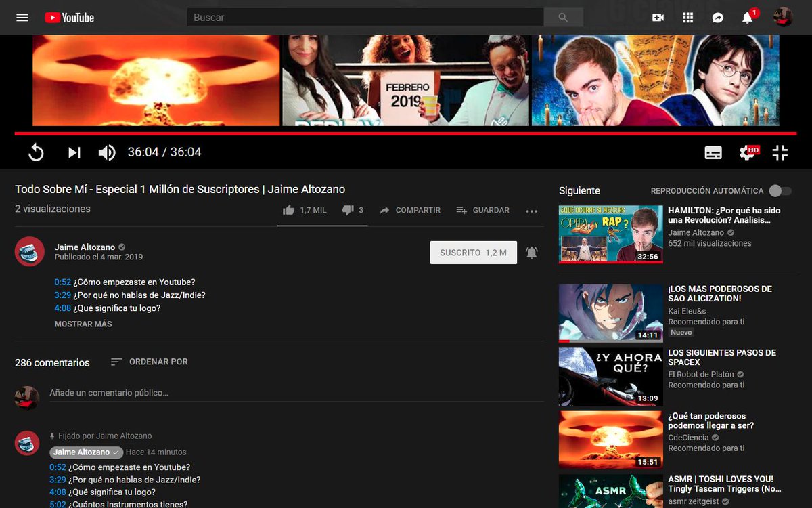This screenshot has height=508, width=812.
Task: Open SAO Alicization video thumbnail
Action: (611, 313)
